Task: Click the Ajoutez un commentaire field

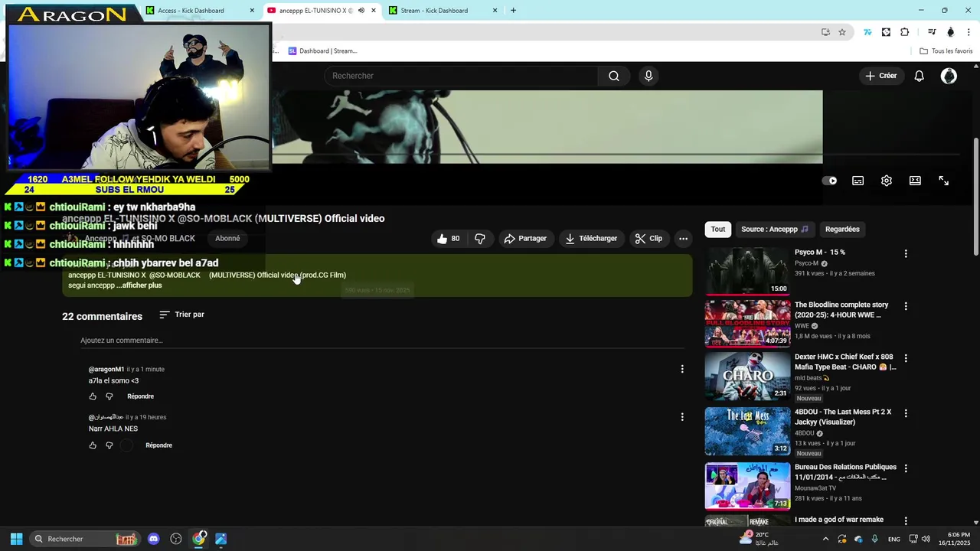Action: 382,341
